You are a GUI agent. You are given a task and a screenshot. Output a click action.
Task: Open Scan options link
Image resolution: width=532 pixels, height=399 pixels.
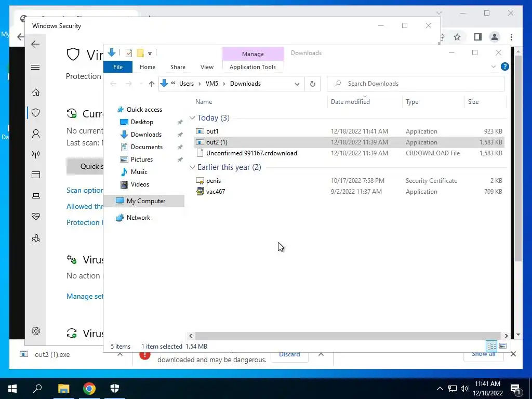[85, 190]
